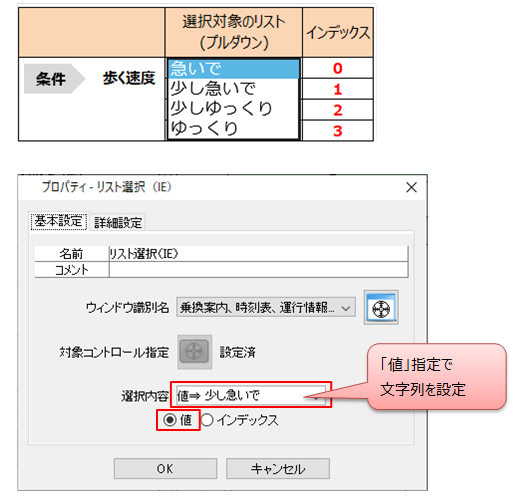
Task: Expand the 選択内容 dropdown
Action: click(251, 395)
